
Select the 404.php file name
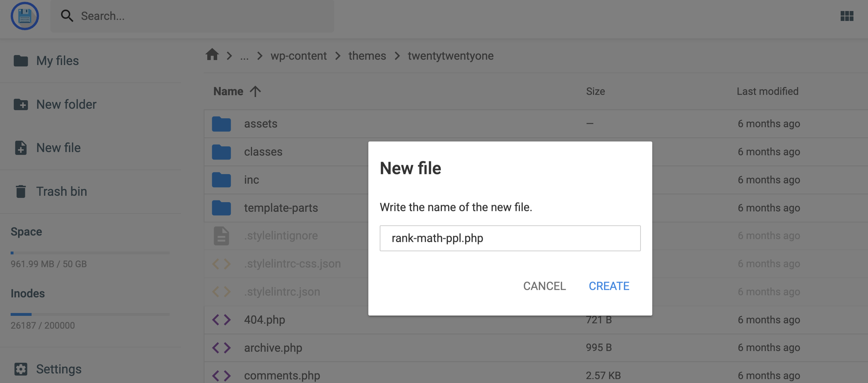click(x=264, y=320)
